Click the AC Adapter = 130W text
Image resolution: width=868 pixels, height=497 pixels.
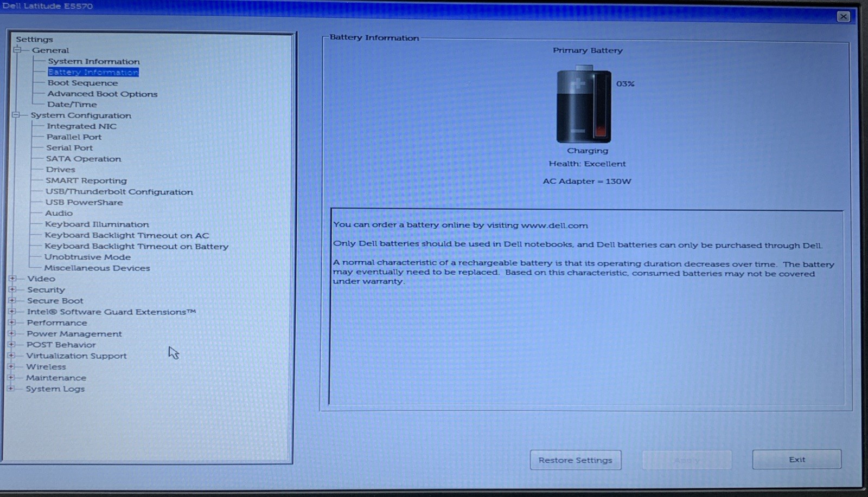click(x=587, y=181)
